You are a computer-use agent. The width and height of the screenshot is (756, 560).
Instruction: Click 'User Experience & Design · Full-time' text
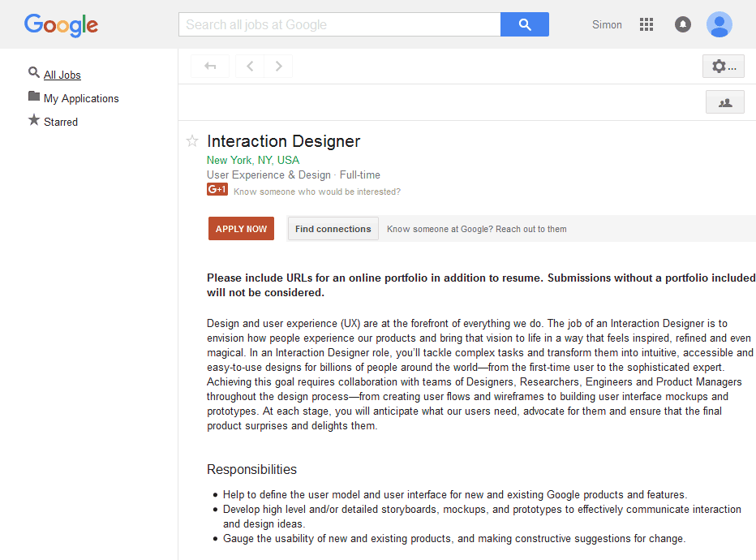tap(294, 175)
